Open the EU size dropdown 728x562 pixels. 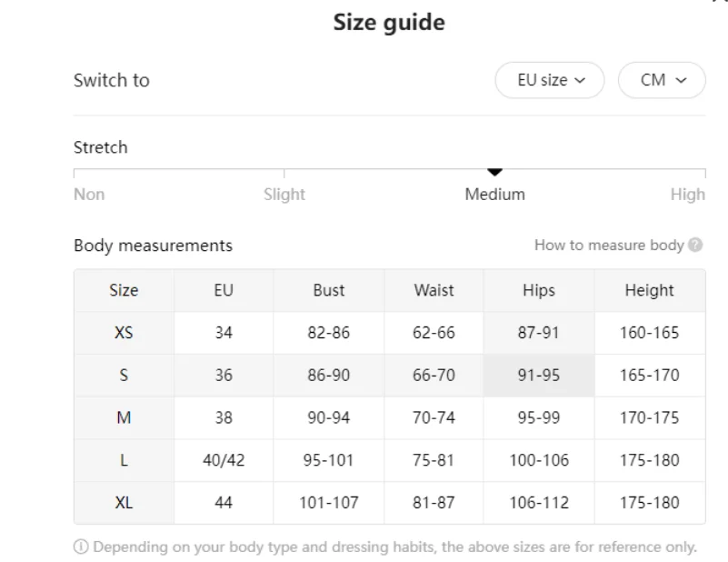(x=549, y=80)
